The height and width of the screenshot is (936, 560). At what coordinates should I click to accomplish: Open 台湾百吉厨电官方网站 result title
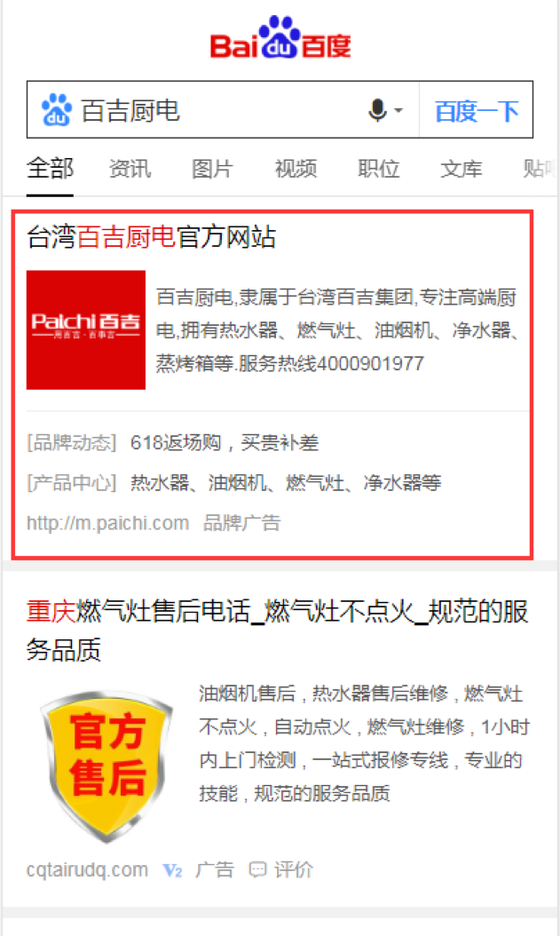(152, 236)
